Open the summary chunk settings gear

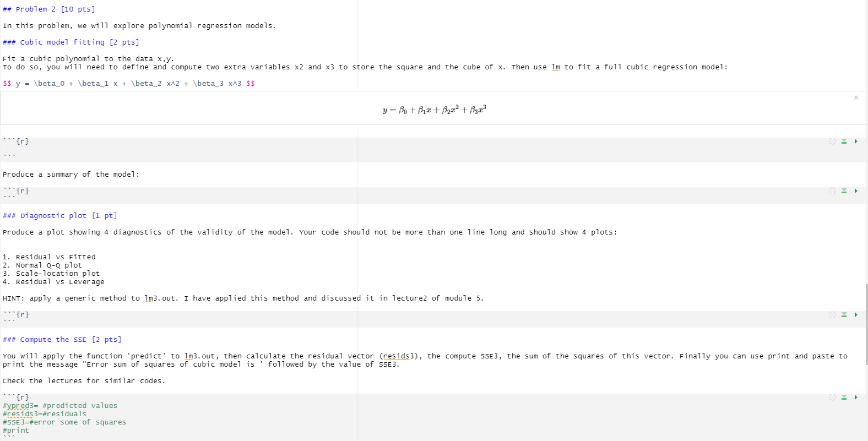[x=832, y=191]
